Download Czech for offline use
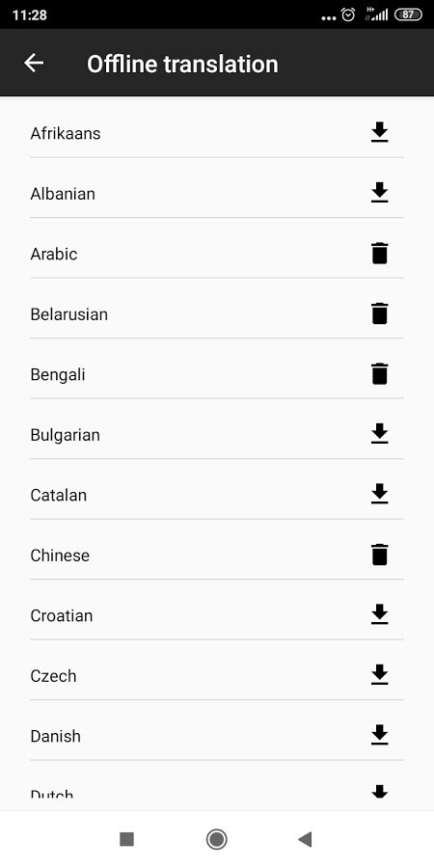Screen dimensions: 434x868 (379, 676)
